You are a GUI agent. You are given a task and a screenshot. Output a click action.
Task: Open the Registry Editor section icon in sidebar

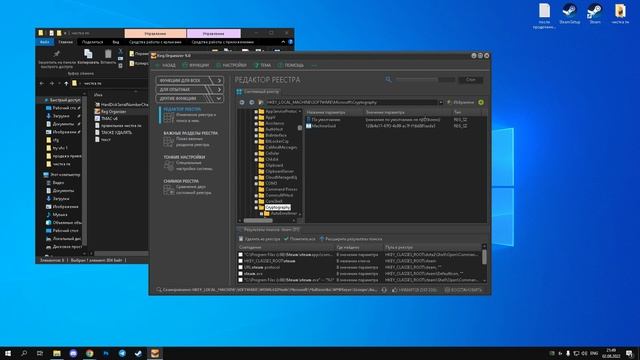(x=169, y=118)
